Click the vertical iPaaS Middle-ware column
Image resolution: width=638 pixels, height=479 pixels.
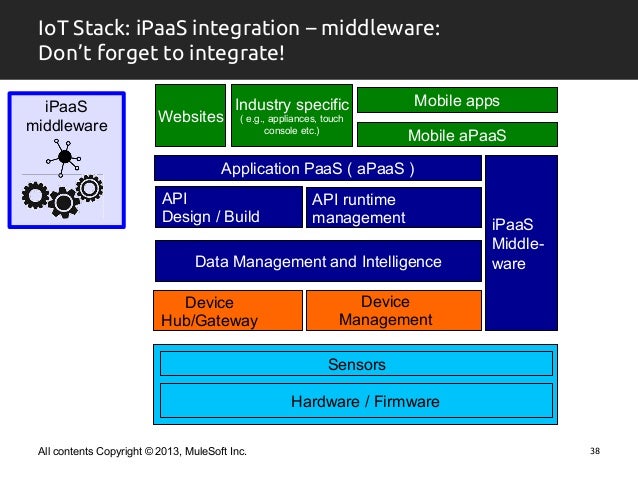(521, 243)
